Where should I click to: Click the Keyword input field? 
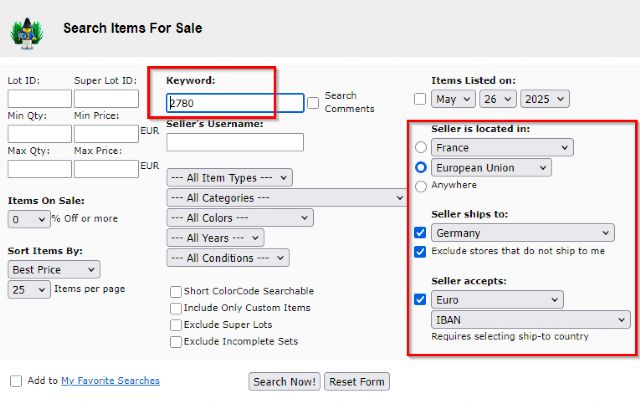[235, 103]
